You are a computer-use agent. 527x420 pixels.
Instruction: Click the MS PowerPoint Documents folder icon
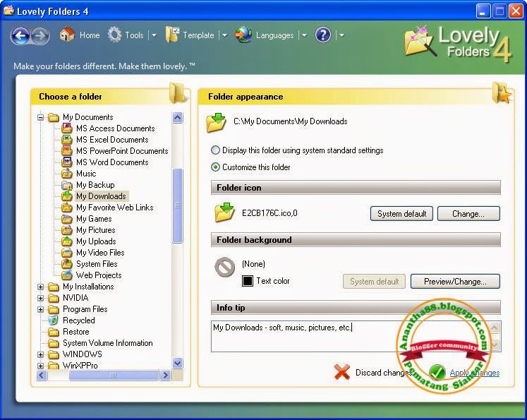pos(67,150)
